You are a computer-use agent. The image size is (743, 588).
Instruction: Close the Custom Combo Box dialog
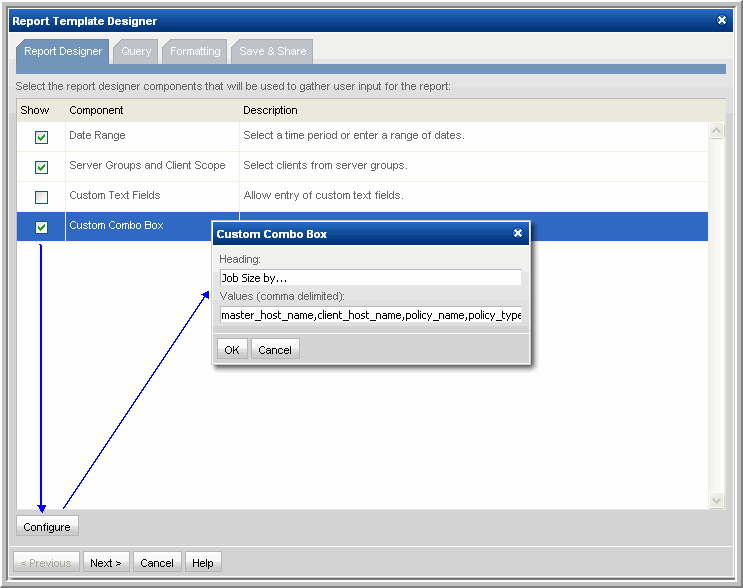tap(518, 233)
